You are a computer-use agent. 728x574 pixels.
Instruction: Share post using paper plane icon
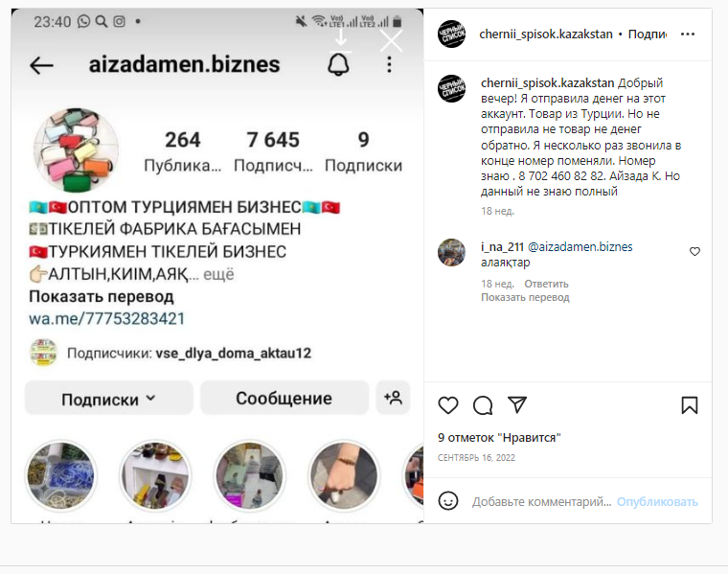click(x=517, y=404)
